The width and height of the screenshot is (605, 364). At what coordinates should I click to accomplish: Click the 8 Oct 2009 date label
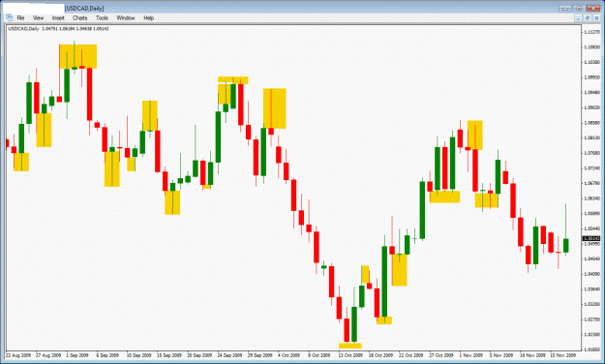319,355
